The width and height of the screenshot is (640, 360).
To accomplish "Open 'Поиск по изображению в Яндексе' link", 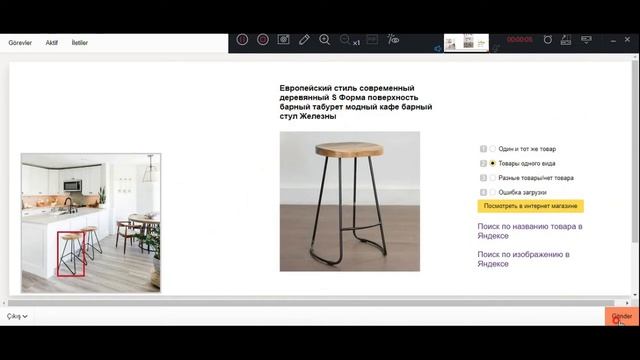I will tap(523, 259).
